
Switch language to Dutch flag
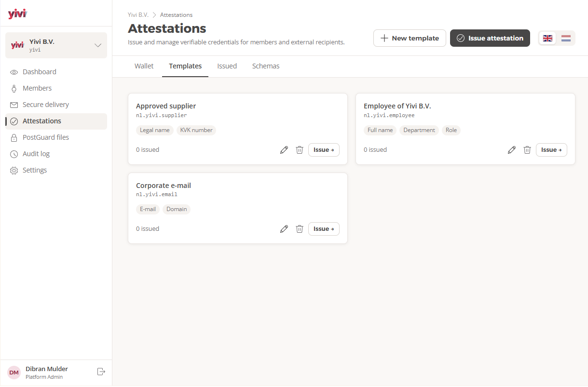pos(566,38)
